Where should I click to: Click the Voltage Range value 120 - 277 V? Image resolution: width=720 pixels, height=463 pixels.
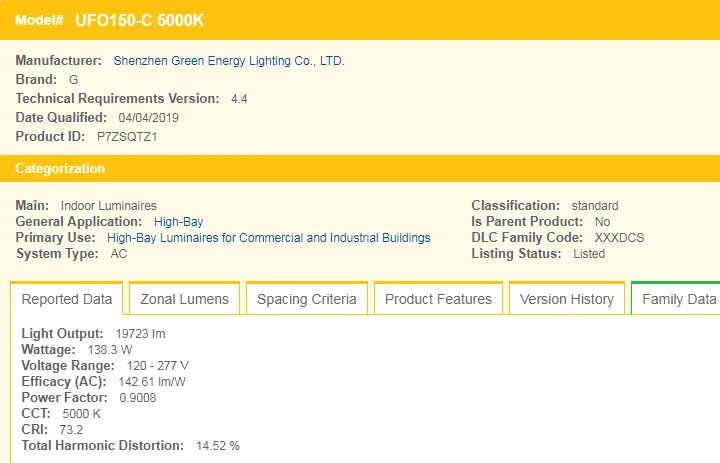pyautogui.click(x=158, y=366)
